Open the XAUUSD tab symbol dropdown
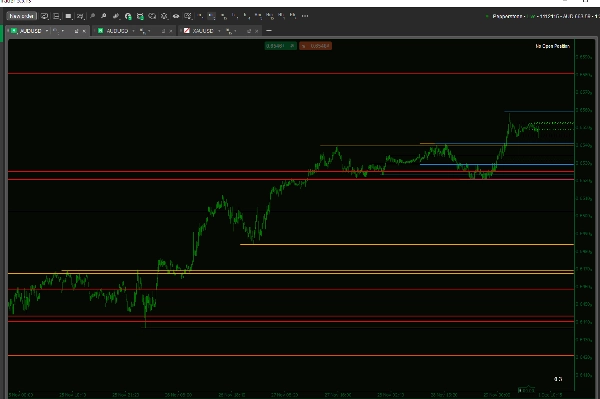This screenshot has width=600, height=399. [x=219, y=31]
